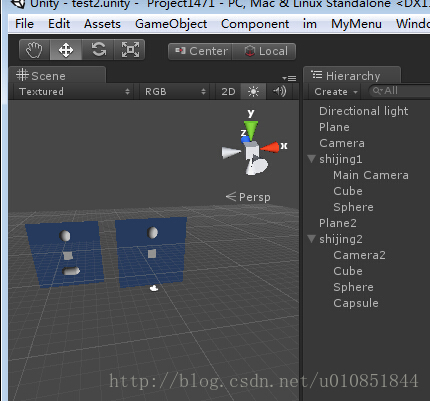Select shijing1 object in Hierarchy
This screenshot has width=430, height=401.
(x=340, y=159)
